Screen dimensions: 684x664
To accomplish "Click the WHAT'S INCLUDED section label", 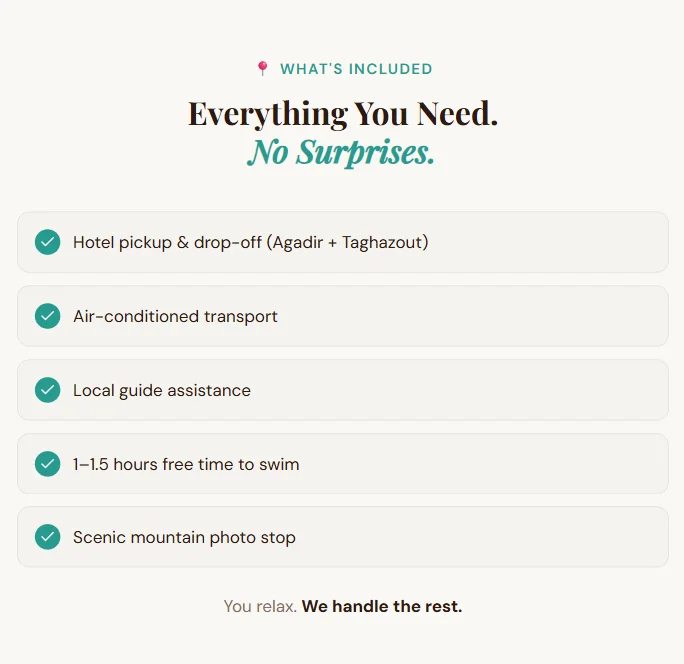I will (356, 69).
